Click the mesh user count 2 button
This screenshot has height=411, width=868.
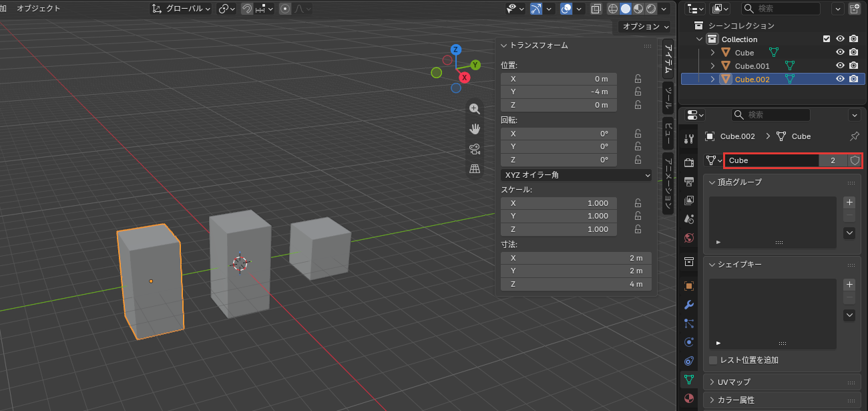pos(833,160)
